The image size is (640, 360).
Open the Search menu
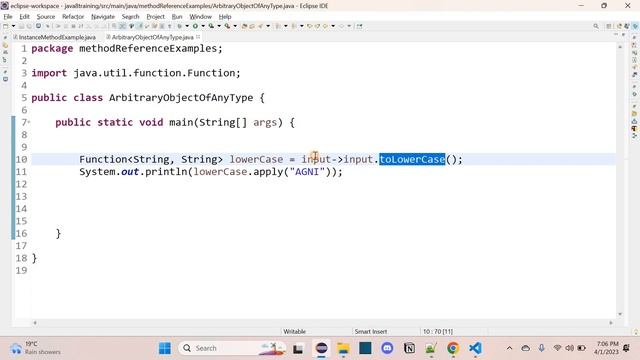(x=131, y=17)
